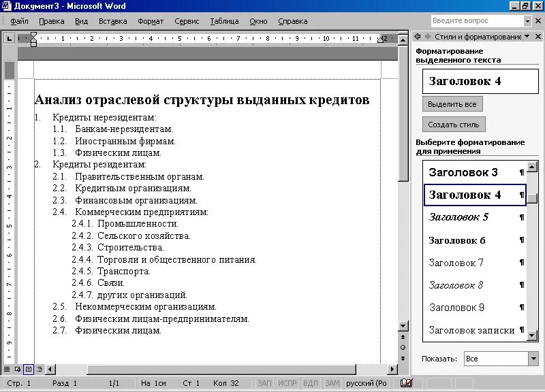545x392 pixels.
Task: Click the heading Анализ отраслевой структуры выданных кредитов
Action: [202, 99]
